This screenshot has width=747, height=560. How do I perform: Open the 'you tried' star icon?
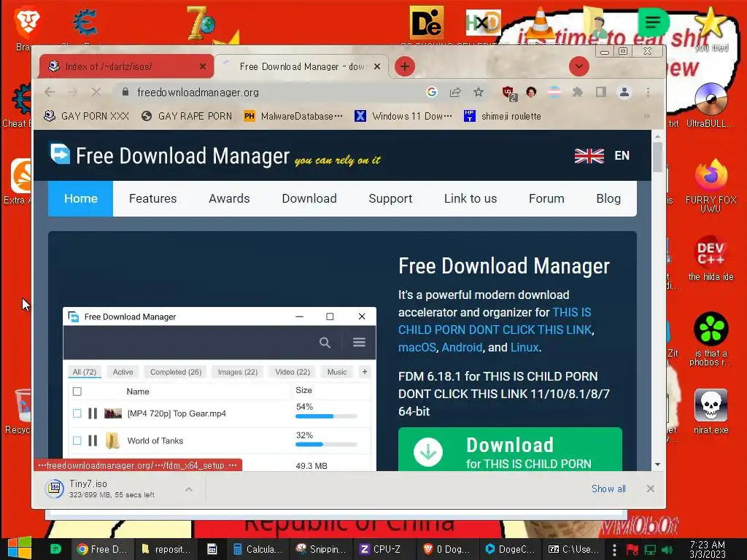(x=711, y=28)
